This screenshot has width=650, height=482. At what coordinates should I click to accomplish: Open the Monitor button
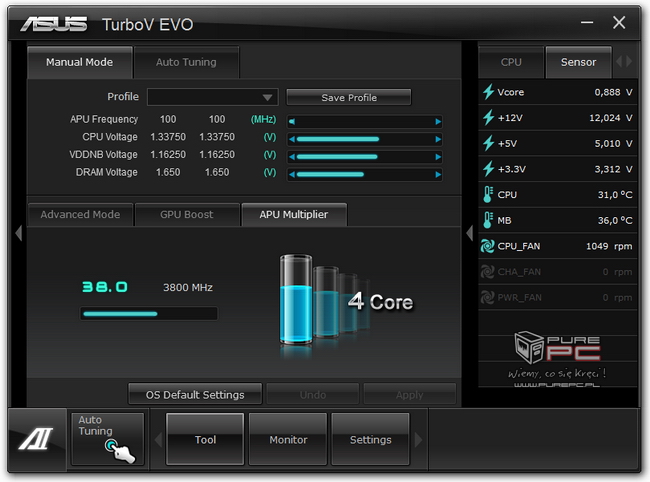[x=288, y=439]
